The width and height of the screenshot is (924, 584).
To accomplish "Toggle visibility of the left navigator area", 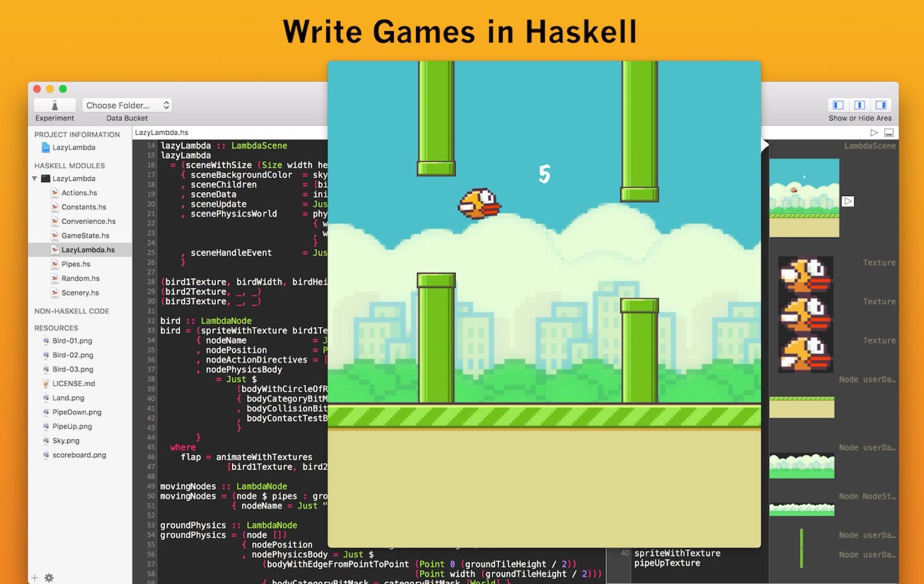I will click(838, 105).
